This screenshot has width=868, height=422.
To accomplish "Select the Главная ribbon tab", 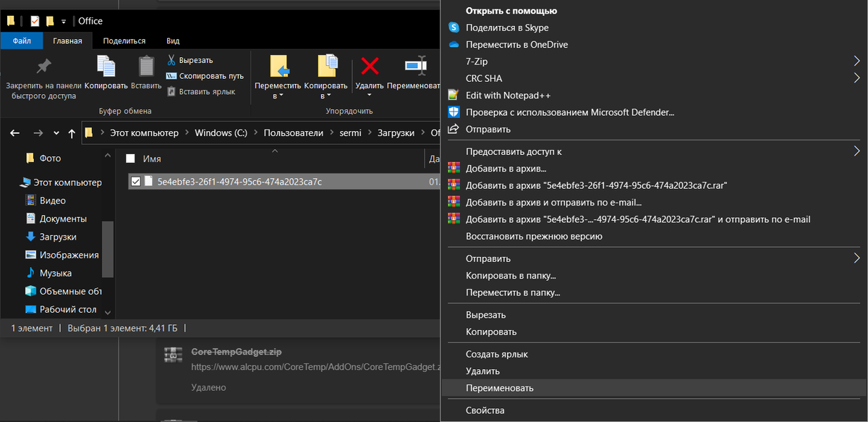I will click(x=68, y=41).
